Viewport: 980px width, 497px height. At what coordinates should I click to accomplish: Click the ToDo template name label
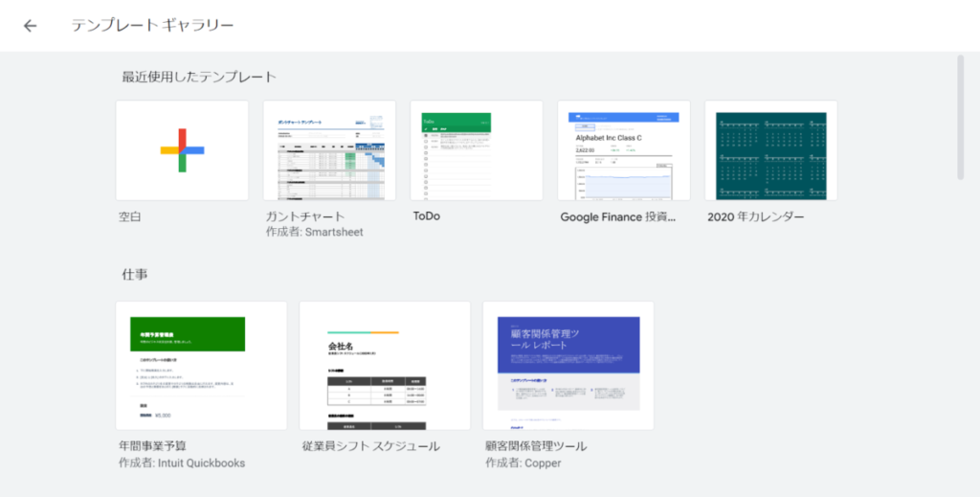pyautogui.click(x=427, y=216)
